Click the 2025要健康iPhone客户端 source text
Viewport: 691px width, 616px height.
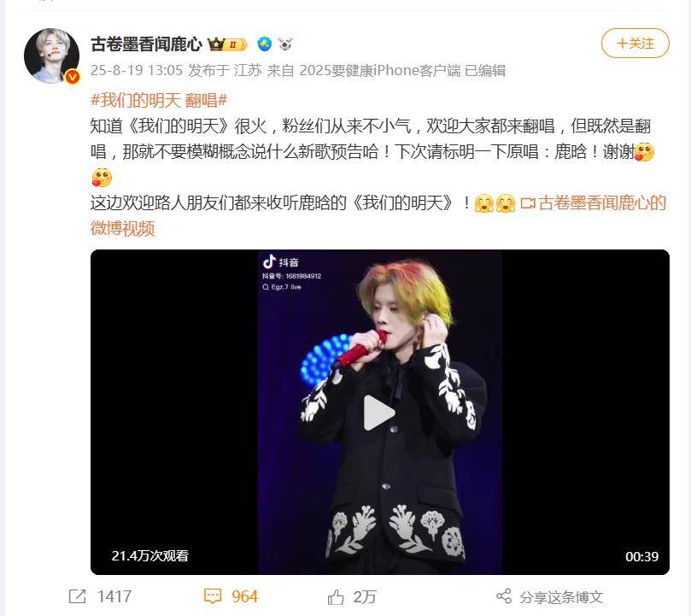[380, 70]
